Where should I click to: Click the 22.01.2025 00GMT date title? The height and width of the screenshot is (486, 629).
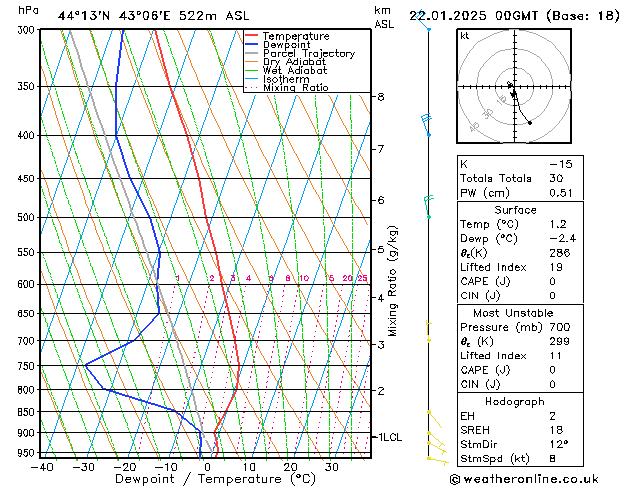(474, 16)
